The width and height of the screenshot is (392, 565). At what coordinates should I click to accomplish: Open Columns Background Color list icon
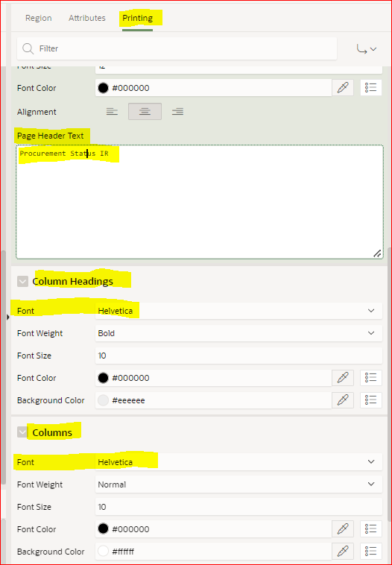[370, 551]
